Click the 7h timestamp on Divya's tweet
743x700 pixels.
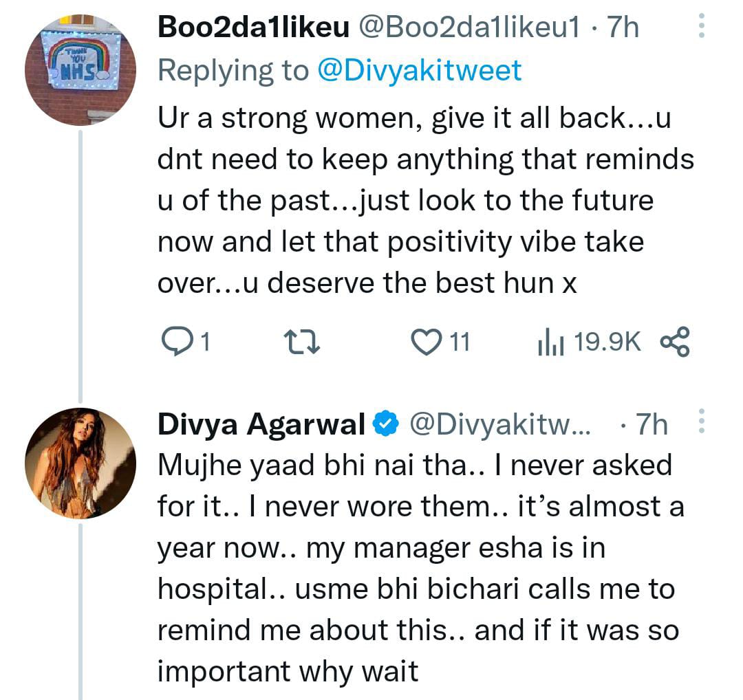(x=649, y=426)
